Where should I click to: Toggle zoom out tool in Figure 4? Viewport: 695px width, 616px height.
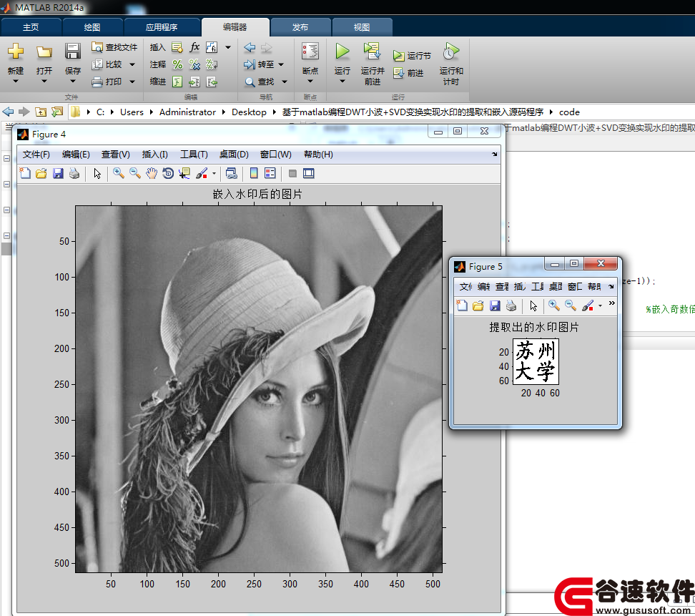pos(134,173)
